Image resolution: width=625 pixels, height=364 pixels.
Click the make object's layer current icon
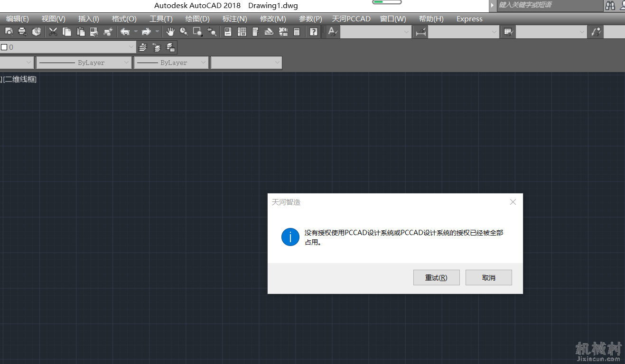[x=143, y=47]
